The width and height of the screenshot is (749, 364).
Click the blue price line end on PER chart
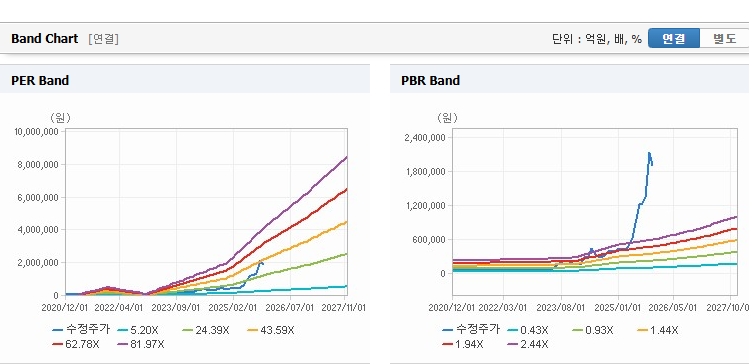262,264
